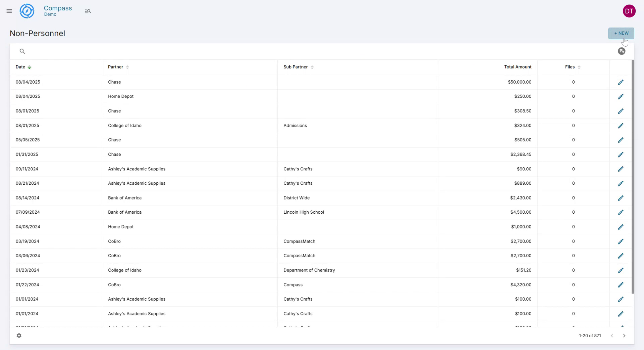Click the Compass logo icon
Viewport: 644px width, 350px height.
27,11
